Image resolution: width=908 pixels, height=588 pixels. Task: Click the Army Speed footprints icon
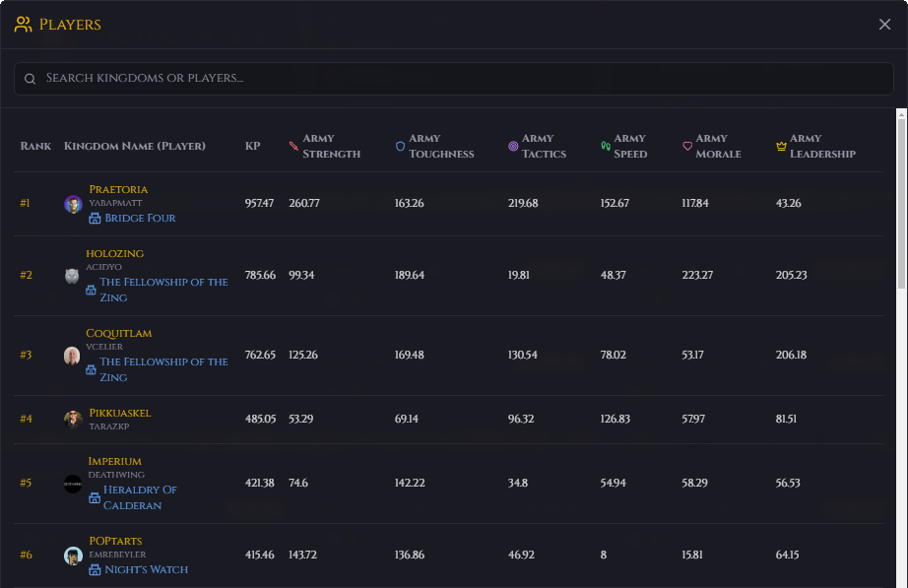[606, 146]
